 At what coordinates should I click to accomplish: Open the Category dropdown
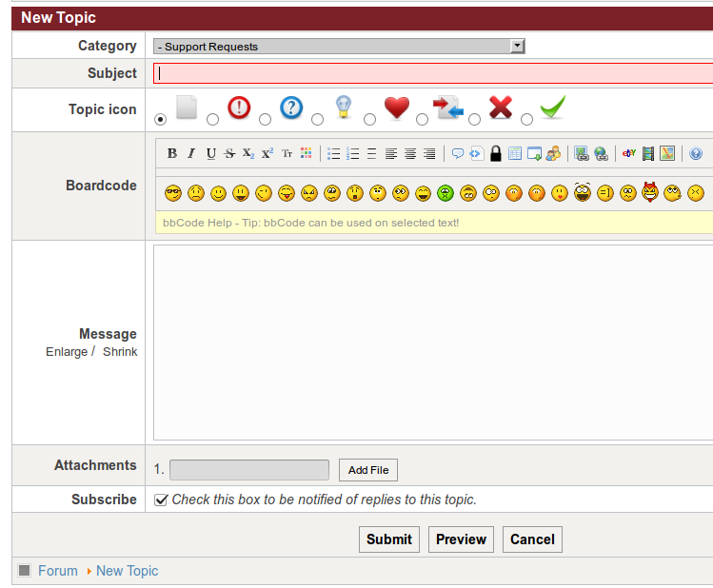[x=339, y=47]
